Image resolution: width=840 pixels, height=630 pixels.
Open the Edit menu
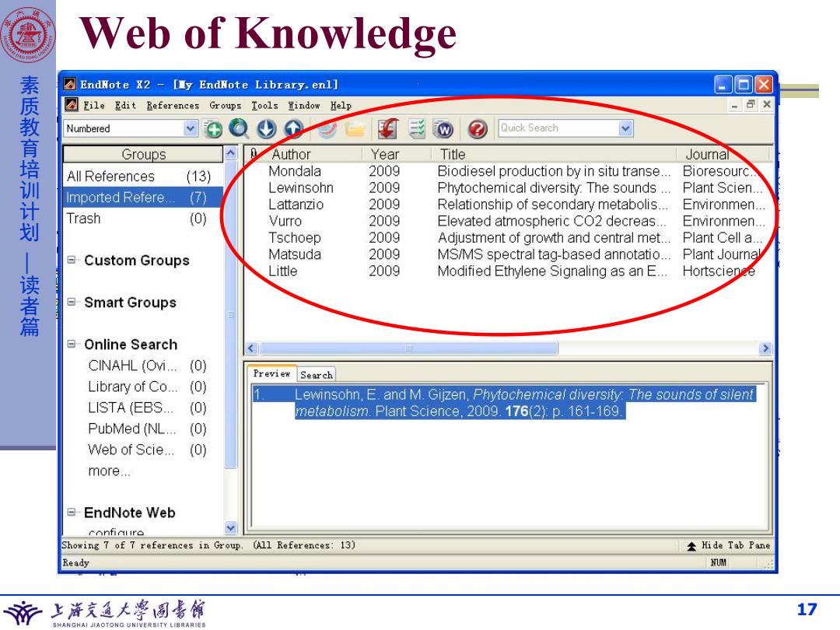125,106
